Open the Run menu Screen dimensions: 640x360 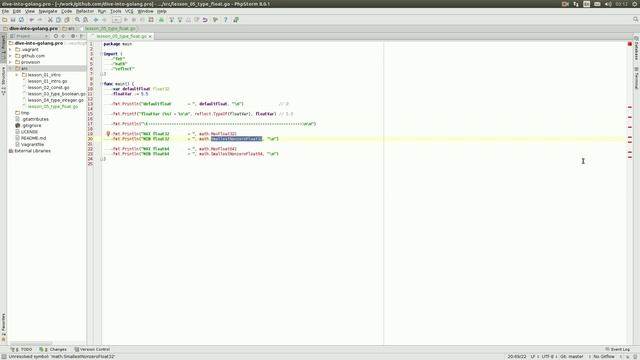(x=102, y=11)
